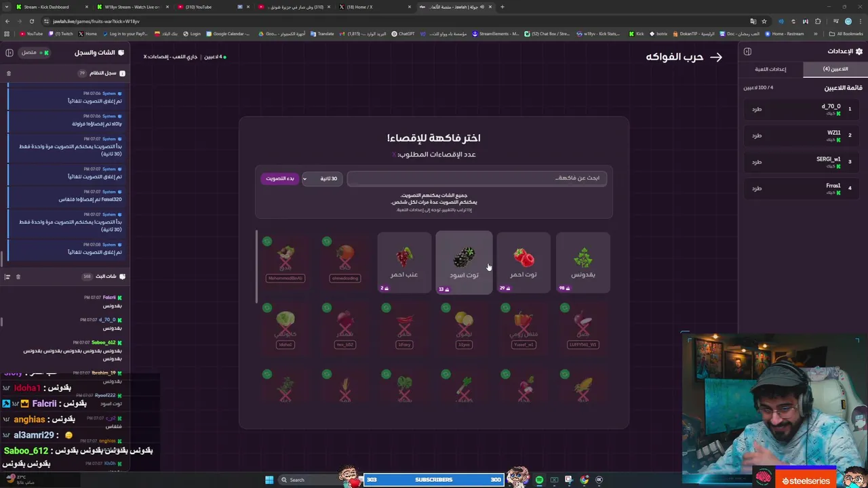Restore the eliminated chili owned by 1iFary
868x488 pixels.
coord(386,308)
